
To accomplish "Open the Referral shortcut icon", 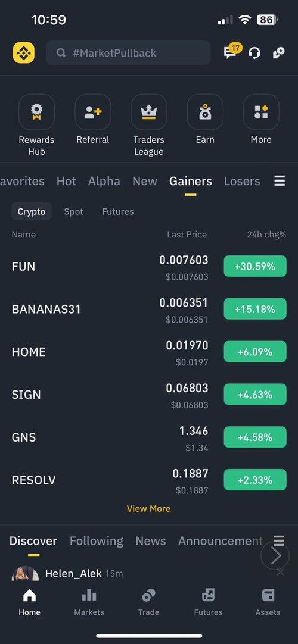I will click(x=93, y=112).
